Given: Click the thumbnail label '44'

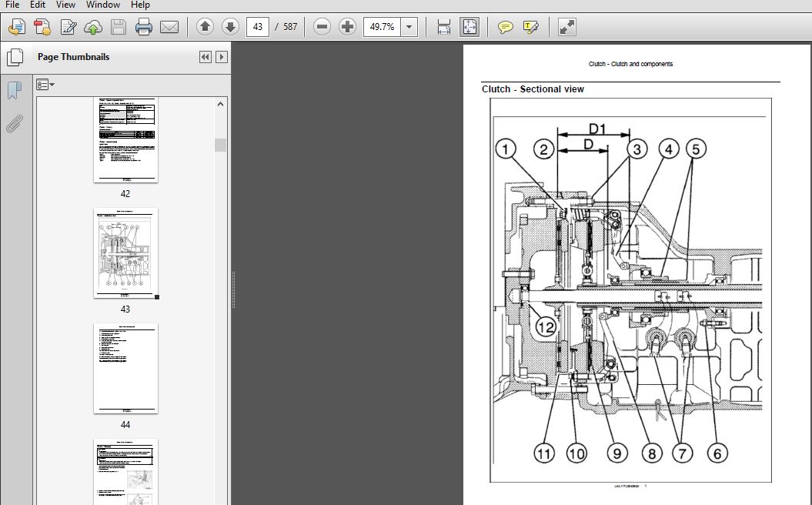Looking at the screenshot, I should (x=125, y=425).
